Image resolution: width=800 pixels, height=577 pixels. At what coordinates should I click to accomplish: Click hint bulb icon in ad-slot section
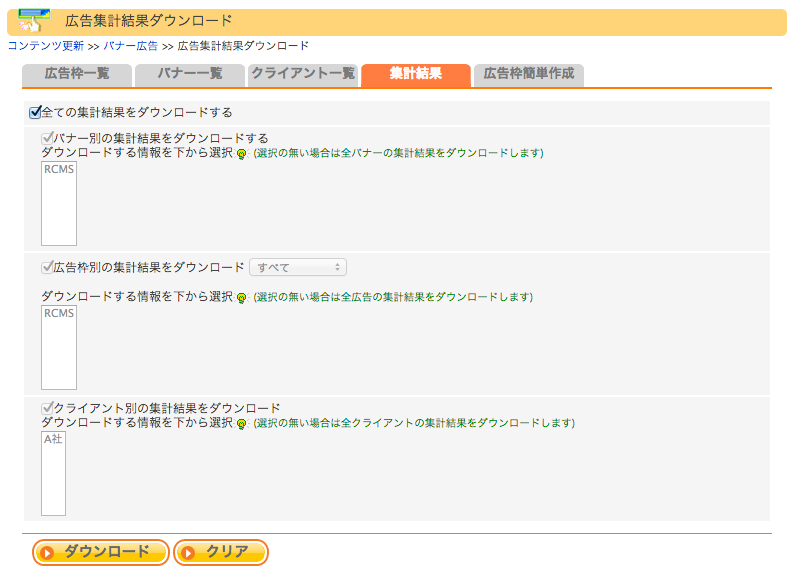241,297
